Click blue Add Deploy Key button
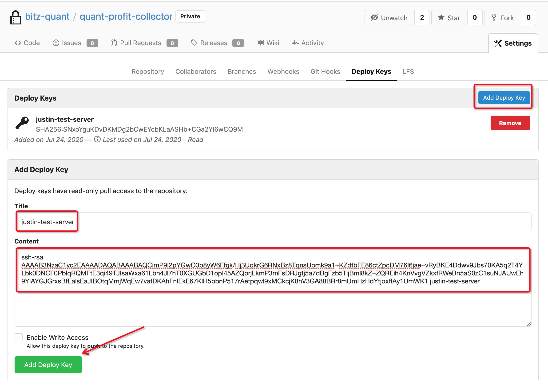 pyautogui.click(x=504, y=98)
